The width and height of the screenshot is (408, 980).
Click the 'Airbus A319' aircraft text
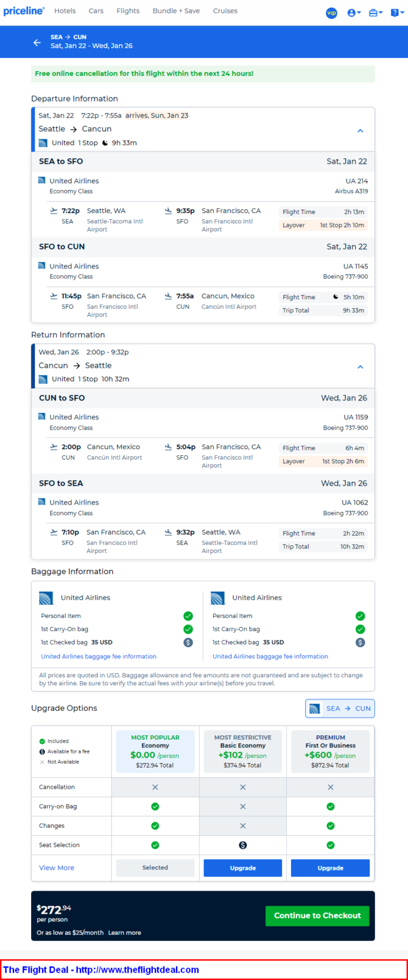[x=351, y=191]
